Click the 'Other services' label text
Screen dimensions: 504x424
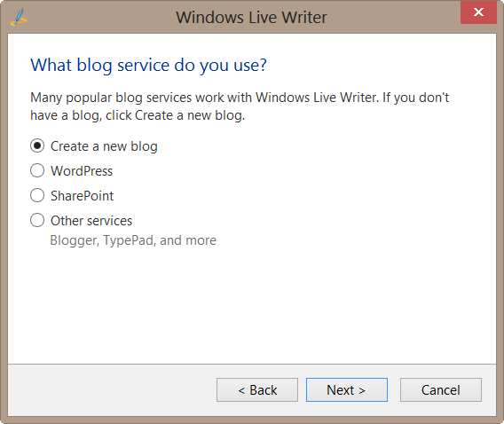click(91, 221)
